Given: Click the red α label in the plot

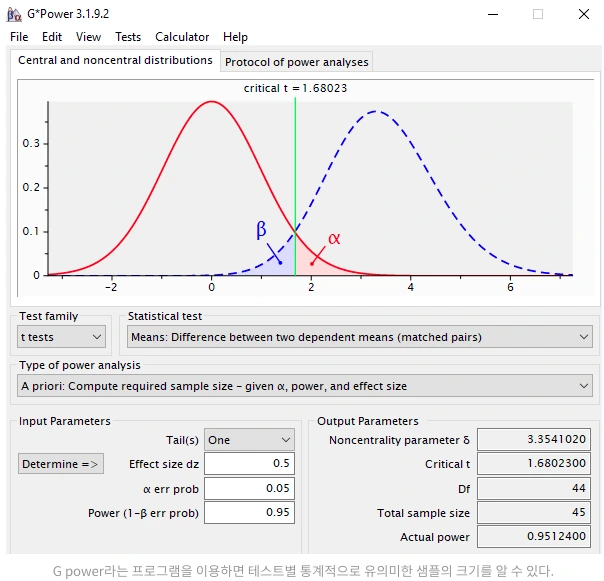Looking at the screenshot, I should tap(334, 239).
